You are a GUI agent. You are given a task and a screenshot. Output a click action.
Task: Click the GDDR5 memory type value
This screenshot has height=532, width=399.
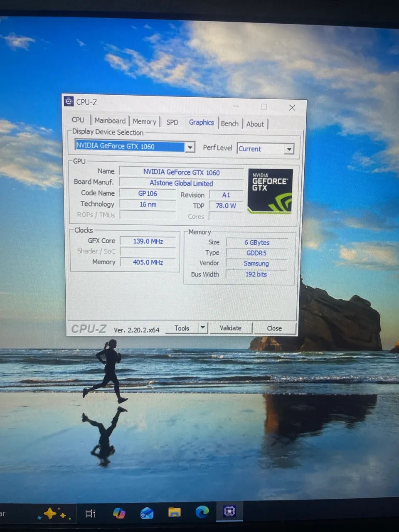point(256,253)
